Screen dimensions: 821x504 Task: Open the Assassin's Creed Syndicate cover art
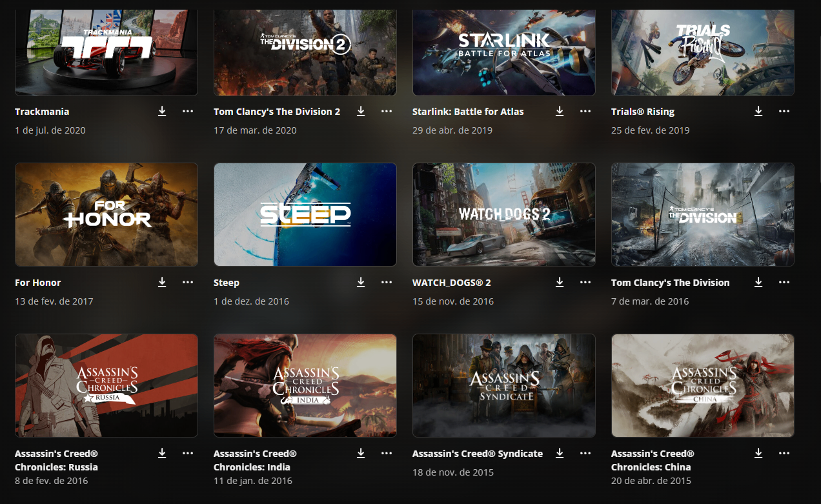coord(504,385)
